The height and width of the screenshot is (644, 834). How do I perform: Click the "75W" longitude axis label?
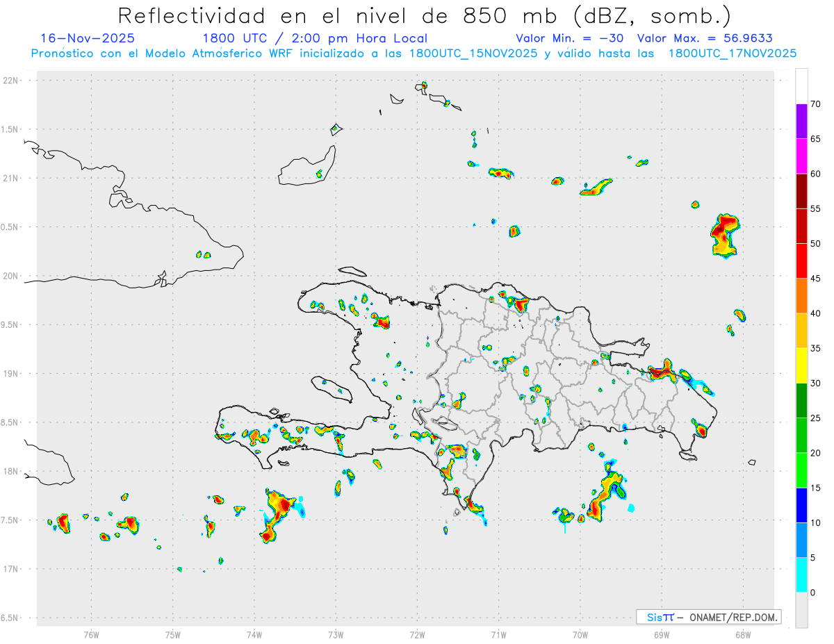173,634
